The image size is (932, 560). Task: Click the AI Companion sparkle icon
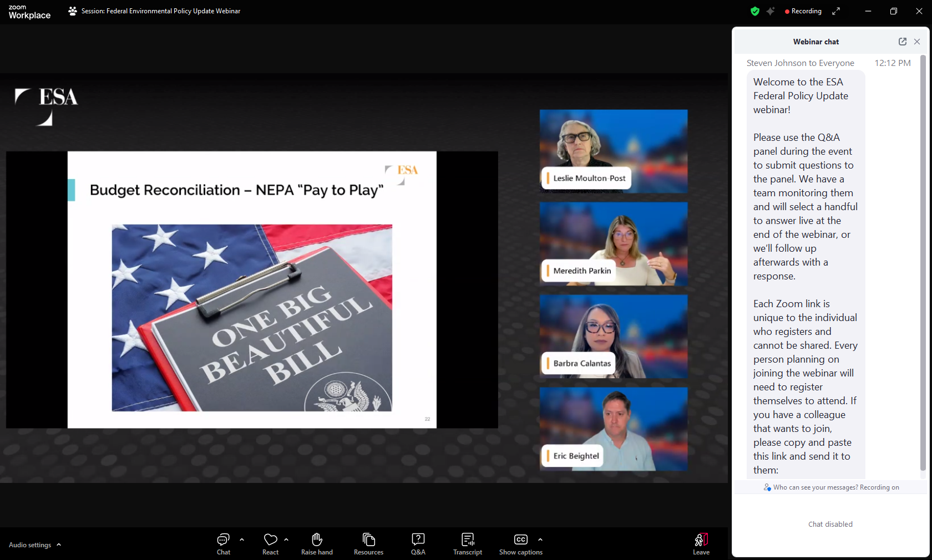771,11
